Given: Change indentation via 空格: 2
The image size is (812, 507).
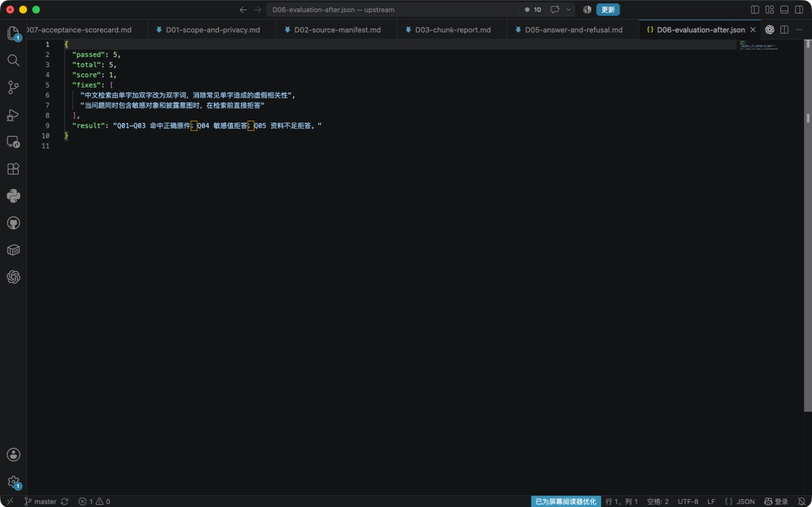Looking at the screenshot, I should 657,502.
